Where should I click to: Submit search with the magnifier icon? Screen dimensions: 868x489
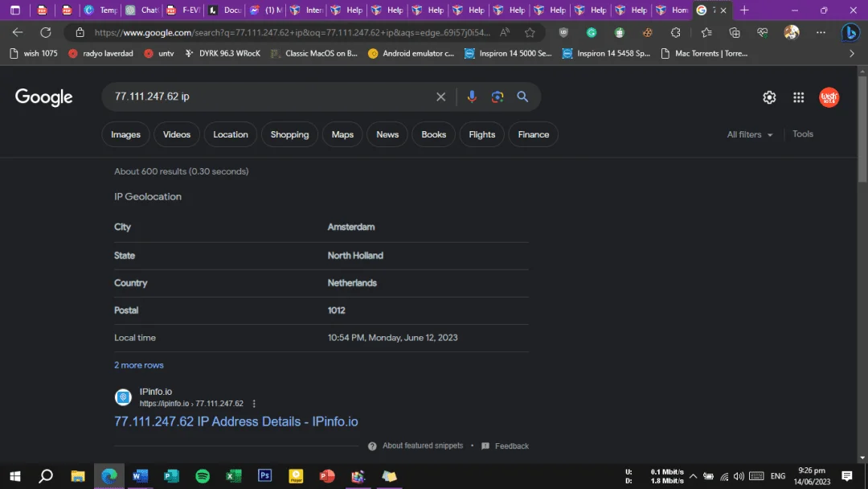point(522,97)
